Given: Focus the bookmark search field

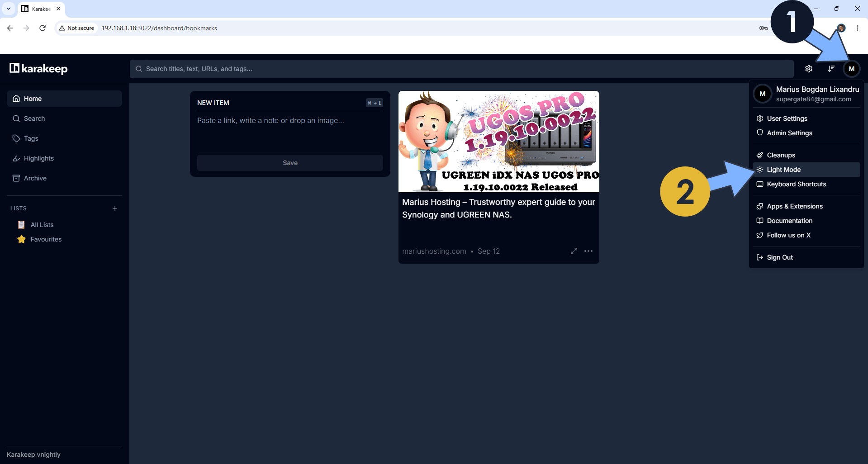Looking at the screenshot, I should (x=461, y=69).
